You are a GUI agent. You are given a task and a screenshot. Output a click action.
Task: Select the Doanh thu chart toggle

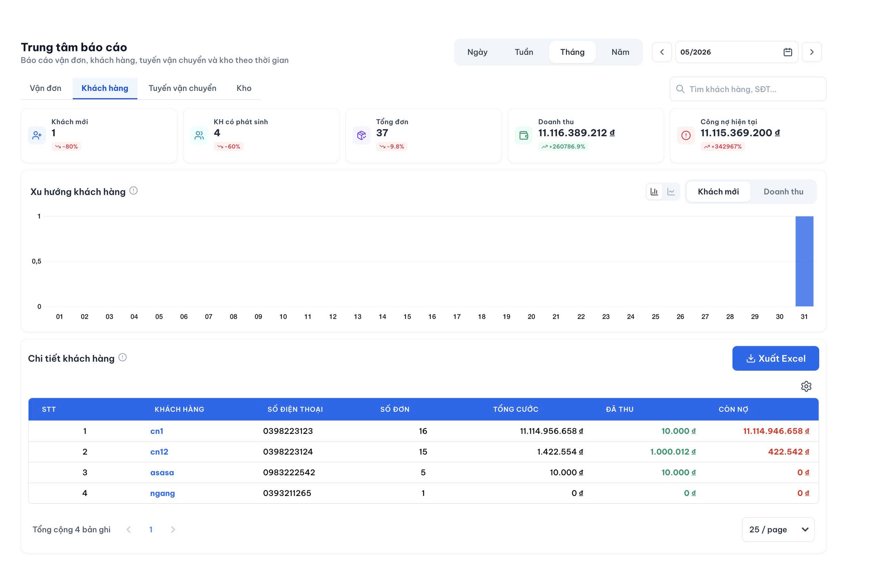pyautogui.click(x=783, y=192)
